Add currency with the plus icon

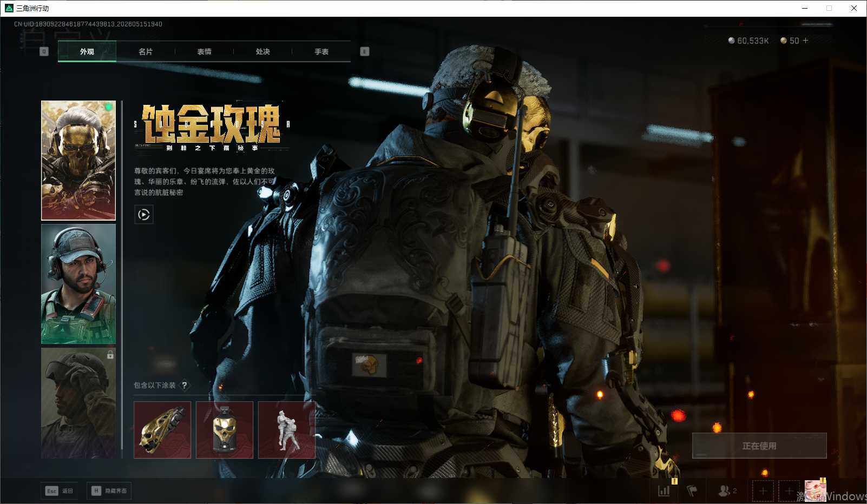[805, 41]
